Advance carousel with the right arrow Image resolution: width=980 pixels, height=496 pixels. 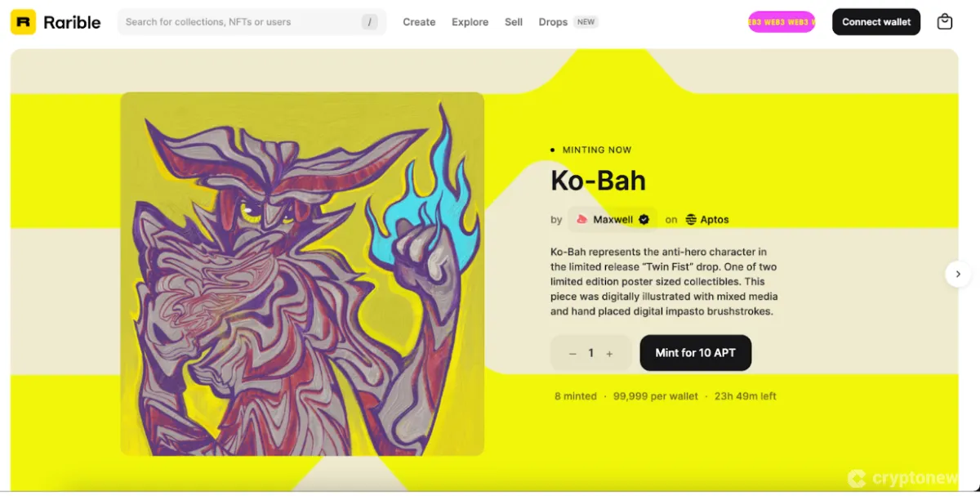pyautogui.click(x=958, y=274)
